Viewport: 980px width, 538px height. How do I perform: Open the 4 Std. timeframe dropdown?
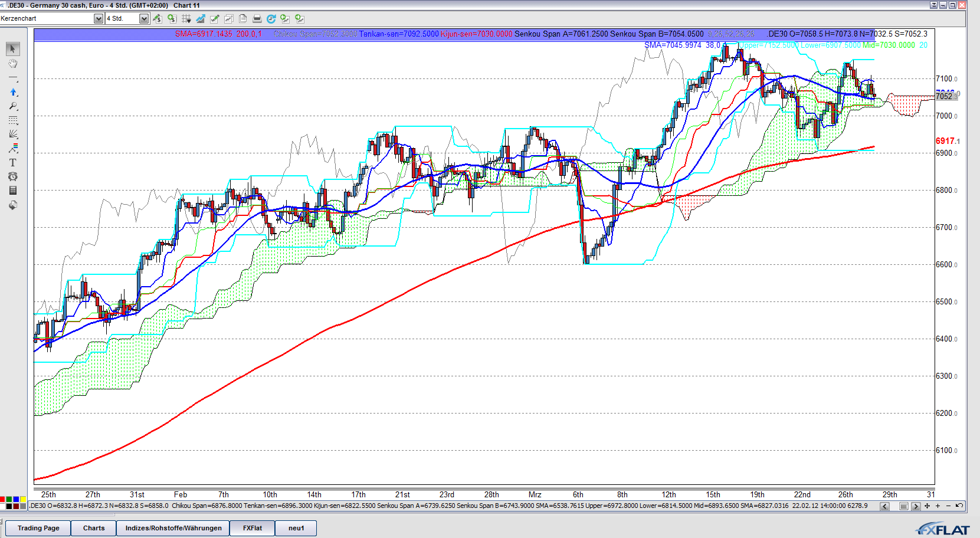pyautogui.click(x=144, y=19)
